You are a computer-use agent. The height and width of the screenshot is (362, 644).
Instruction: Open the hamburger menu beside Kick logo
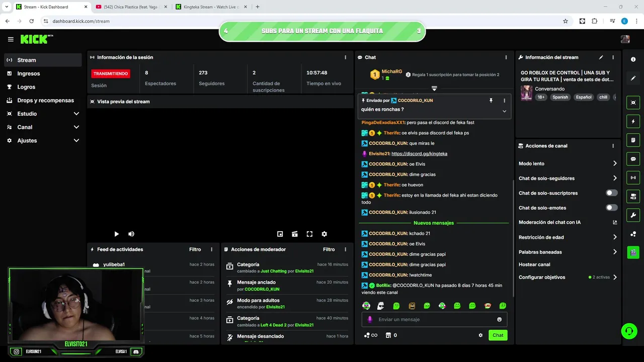tap(11, 39)
